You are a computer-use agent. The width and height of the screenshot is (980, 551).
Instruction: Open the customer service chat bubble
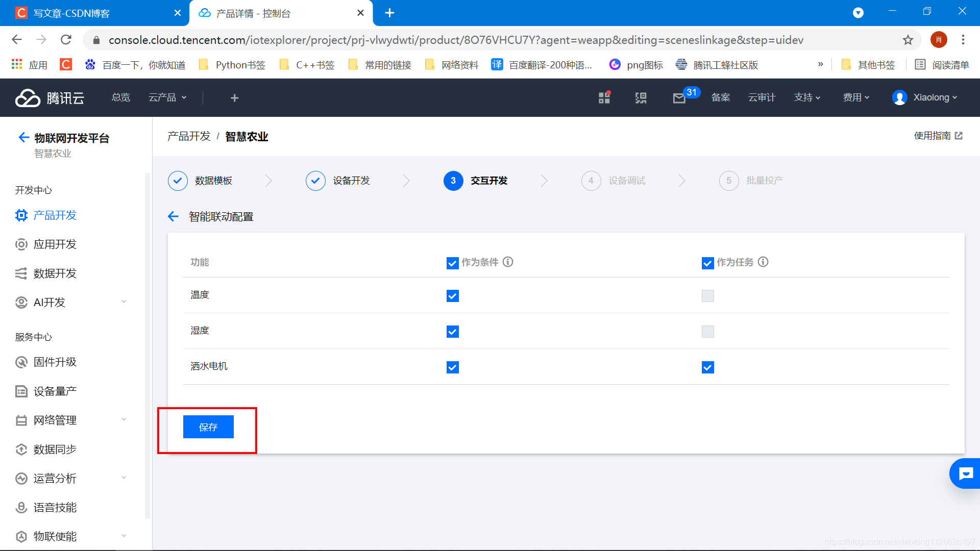965,473
